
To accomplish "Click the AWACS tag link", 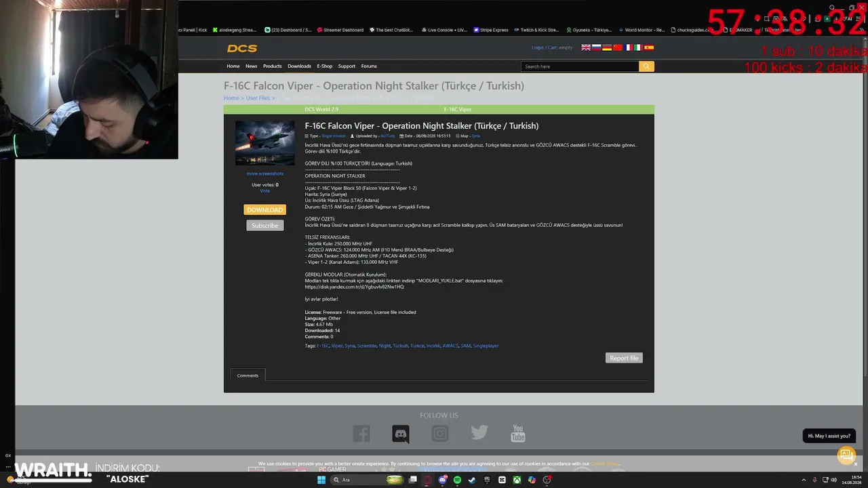I will coord(450,346).
